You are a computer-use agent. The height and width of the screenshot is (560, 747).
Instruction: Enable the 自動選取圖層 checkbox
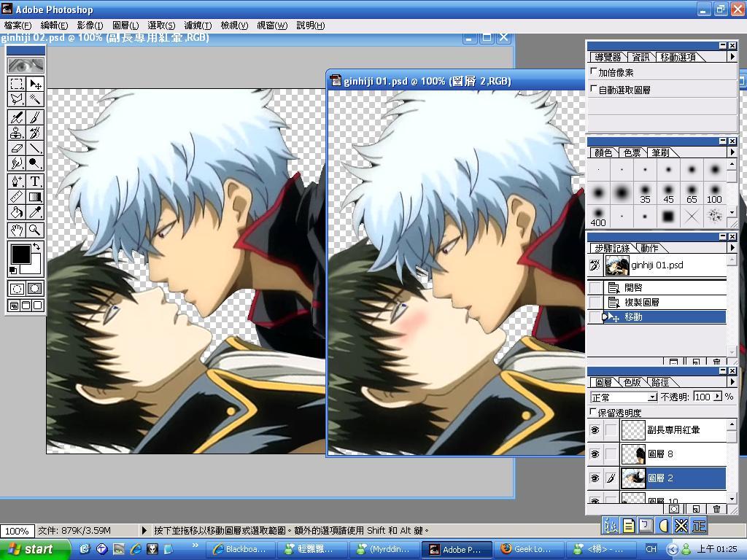(x=593, y=89)
